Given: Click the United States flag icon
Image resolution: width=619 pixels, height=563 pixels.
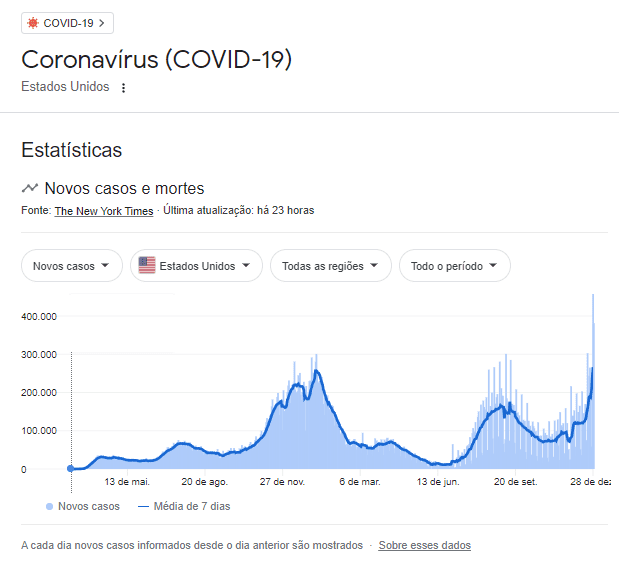Looking at the screenshot, I should tap(147, 266).
